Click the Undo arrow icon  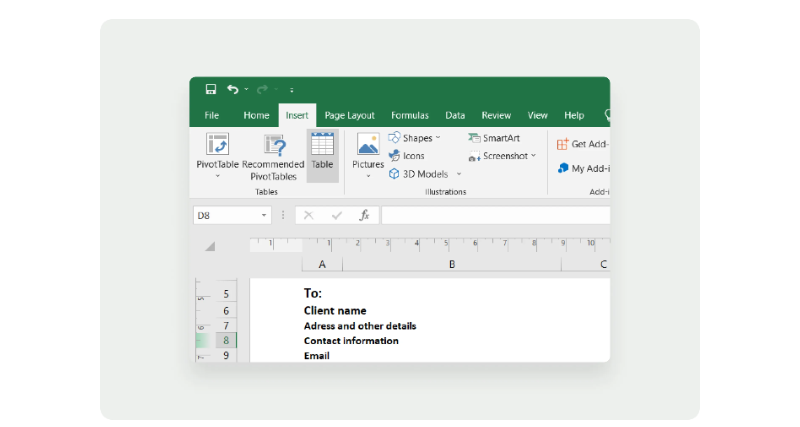[x=233, y=89]
